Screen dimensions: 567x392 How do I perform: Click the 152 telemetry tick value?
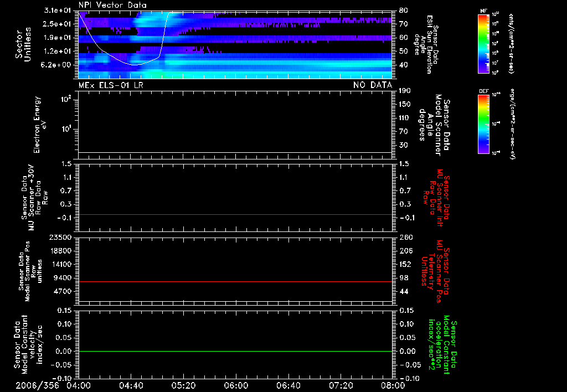tap(405, 264)
